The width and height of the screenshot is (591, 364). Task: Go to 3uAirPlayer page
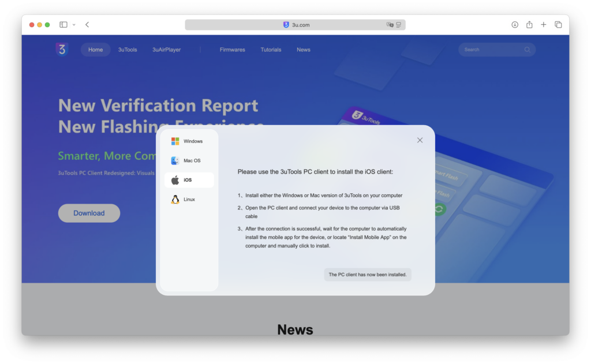point(166,50)
